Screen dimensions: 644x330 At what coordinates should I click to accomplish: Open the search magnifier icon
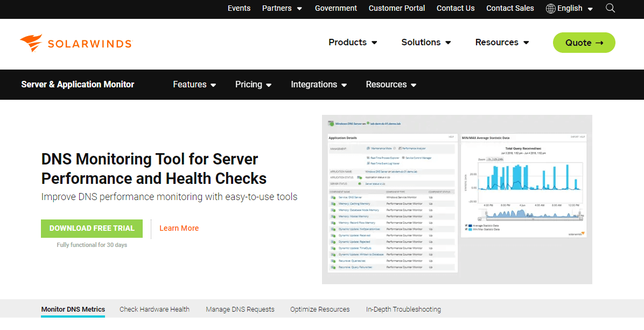(610, 8)
